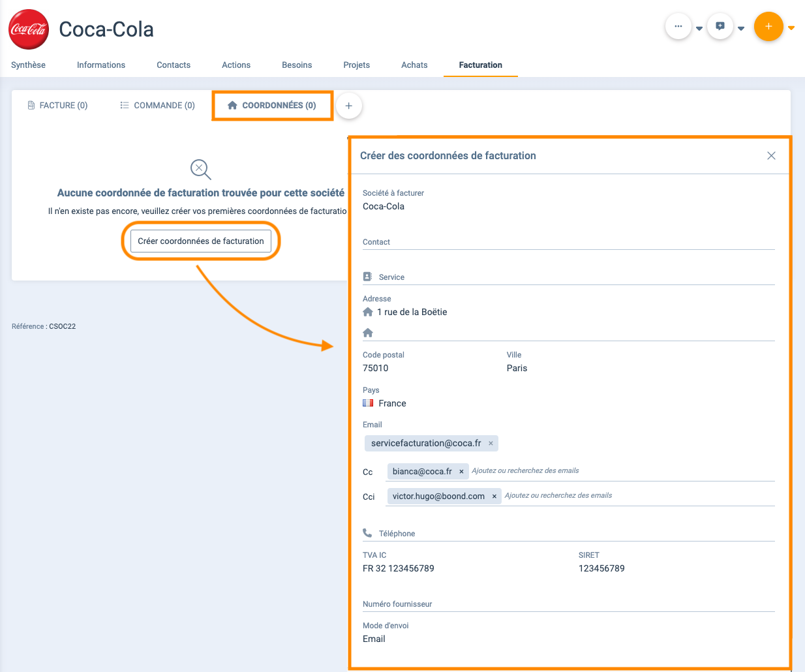Click the address 1 rue de la Boëtie
This screenshot has height=672, width=805.
click(x=412, y=312)
